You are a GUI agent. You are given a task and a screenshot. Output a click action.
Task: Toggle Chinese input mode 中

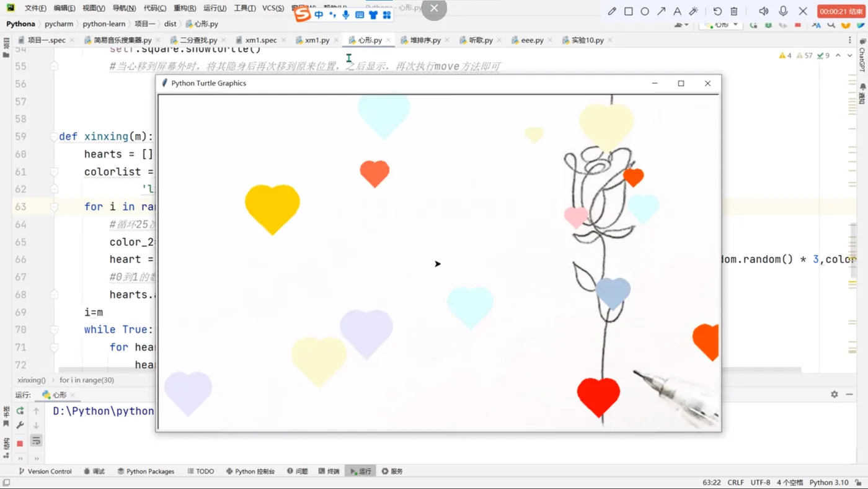coord(319,14)
